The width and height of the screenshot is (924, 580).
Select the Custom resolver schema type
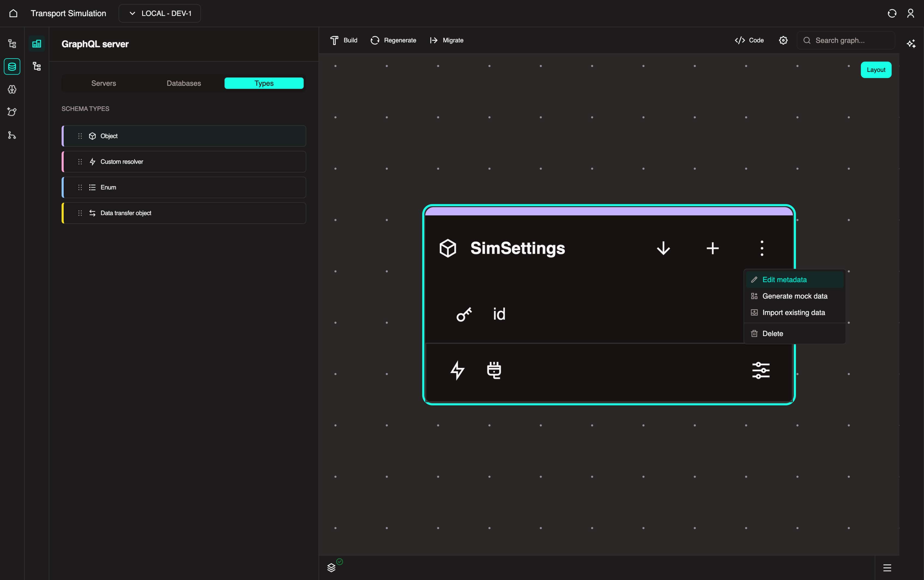(184, 162)
